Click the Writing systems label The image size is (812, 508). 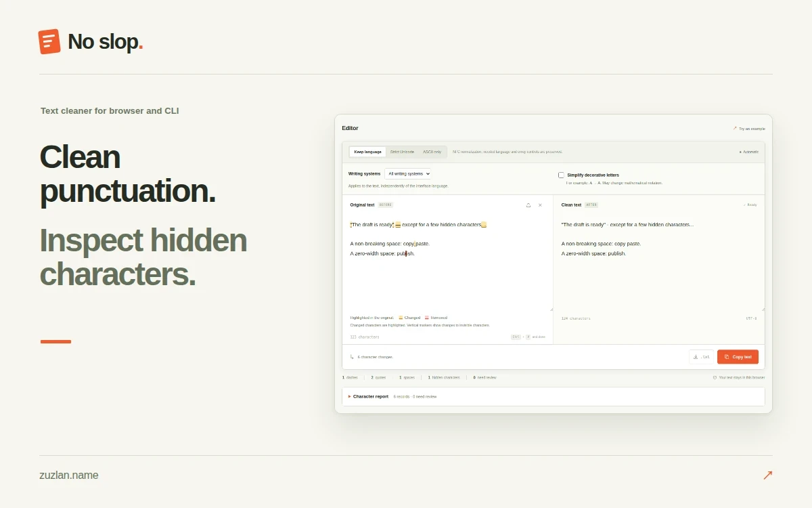[364, 174]
